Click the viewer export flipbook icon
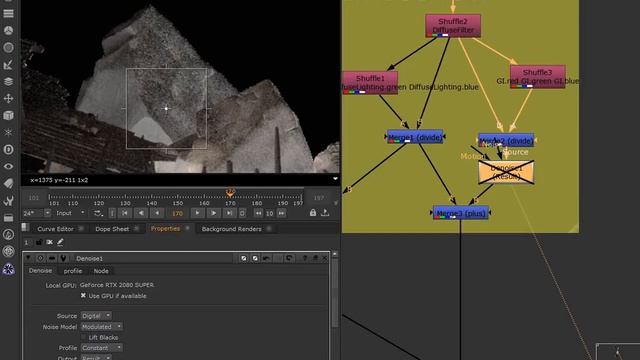 pyautogui.click(x=325, y=213)
